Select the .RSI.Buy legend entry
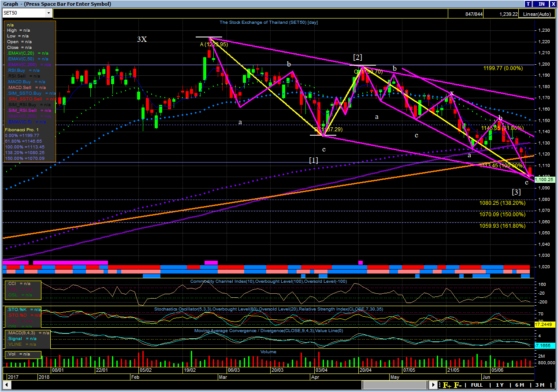 [23, 70]
